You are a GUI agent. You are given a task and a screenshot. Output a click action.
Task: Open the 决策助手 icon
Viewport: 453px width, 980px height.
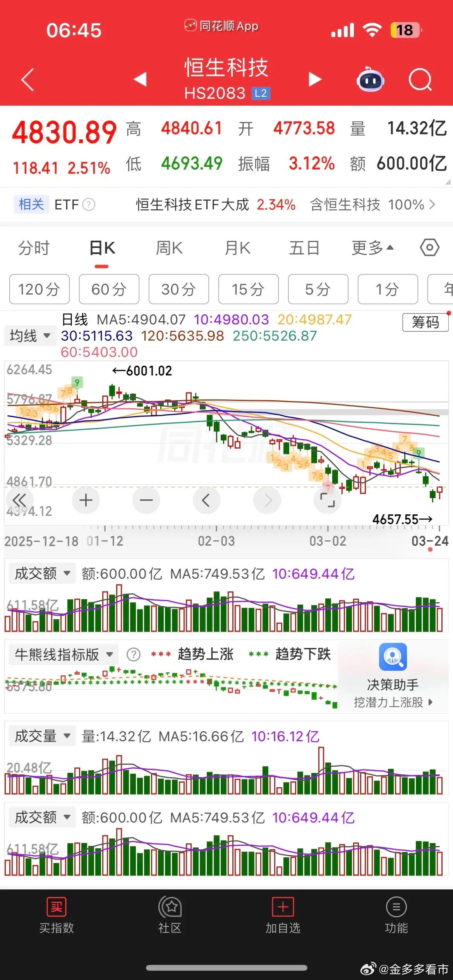point(393,657)
